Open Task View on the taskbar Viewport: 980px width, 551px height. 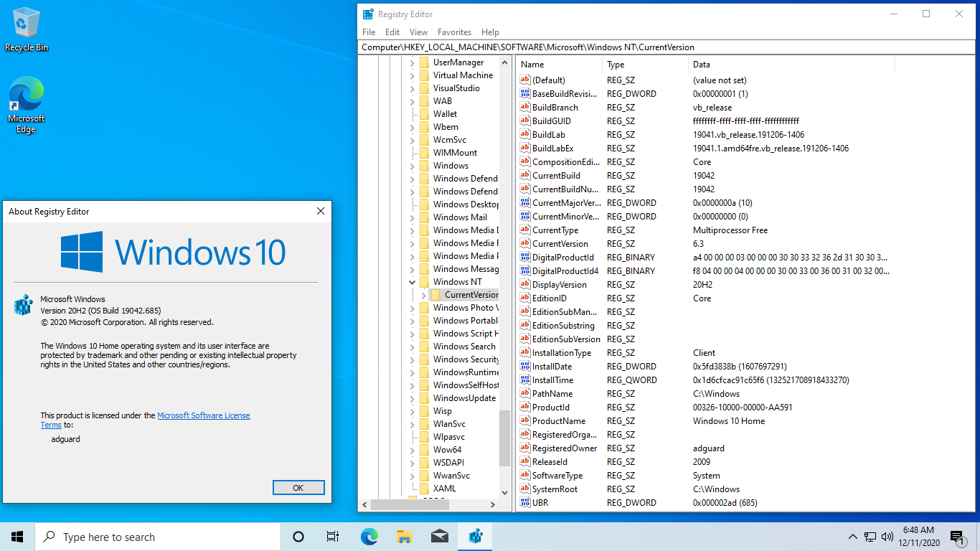333,537
